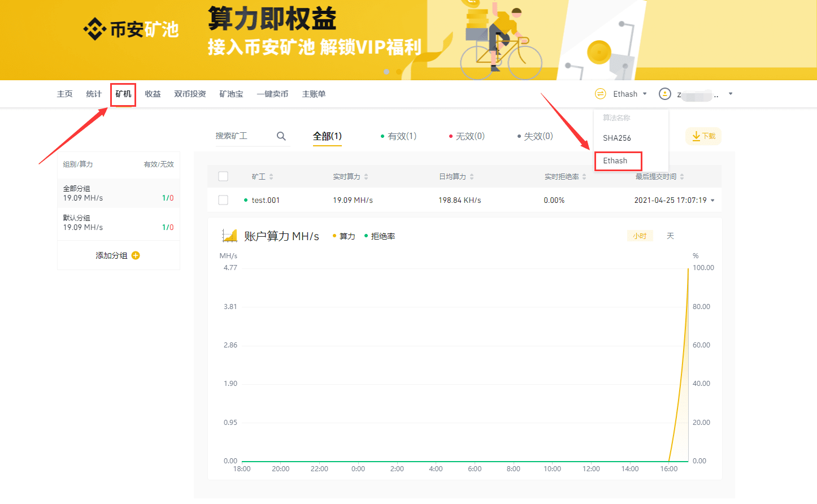Viewport: 817px width, 504px height.
Task: Click the 搜索矿工 search field
Action: (x=243, y=136)
